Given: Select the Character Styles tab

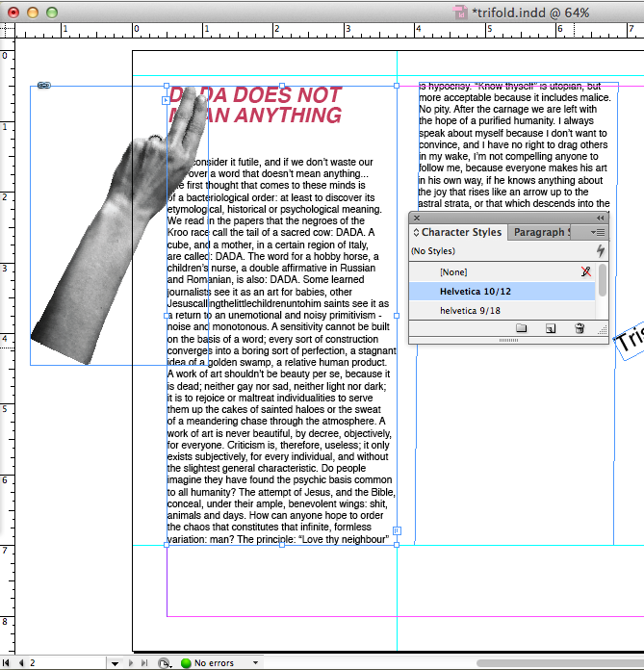Looking at the screenshot, I should coord(460,232).
